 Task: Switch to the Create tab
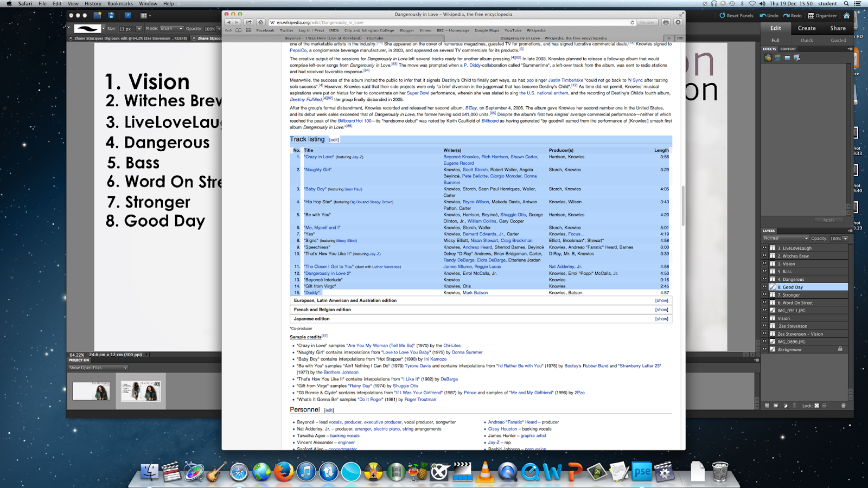coord(807,28)
